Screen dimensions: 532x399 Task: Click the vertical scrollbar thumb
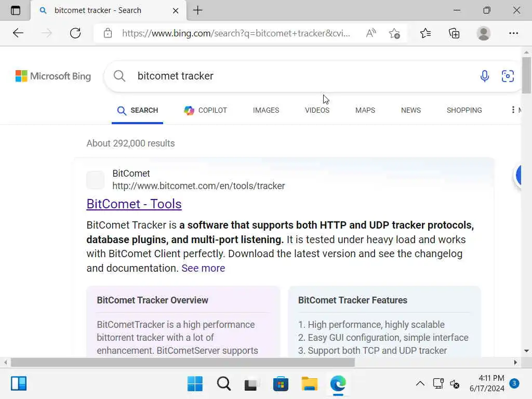[x=526, y=75]
